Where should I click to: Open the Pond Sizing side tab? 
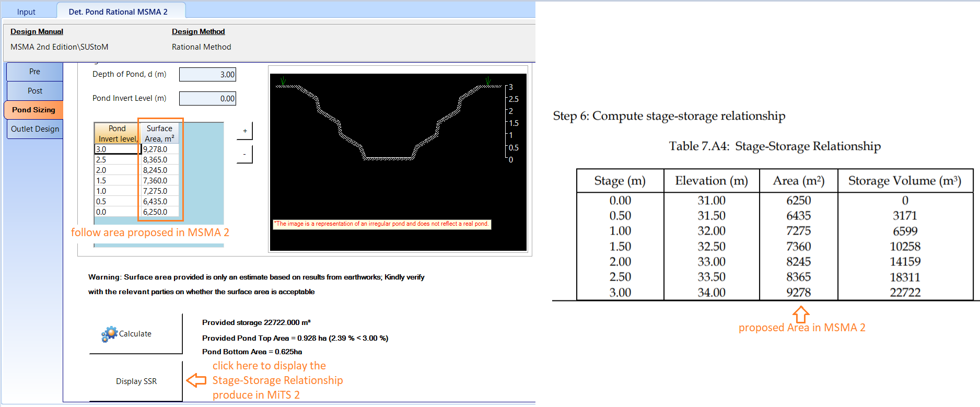click(x=33, y=110)
